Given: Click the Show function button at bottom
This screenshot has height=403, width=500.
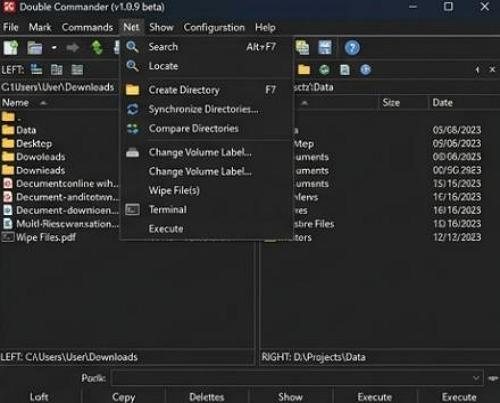Looking at the screenshot, I should click(x=290, y=397).
